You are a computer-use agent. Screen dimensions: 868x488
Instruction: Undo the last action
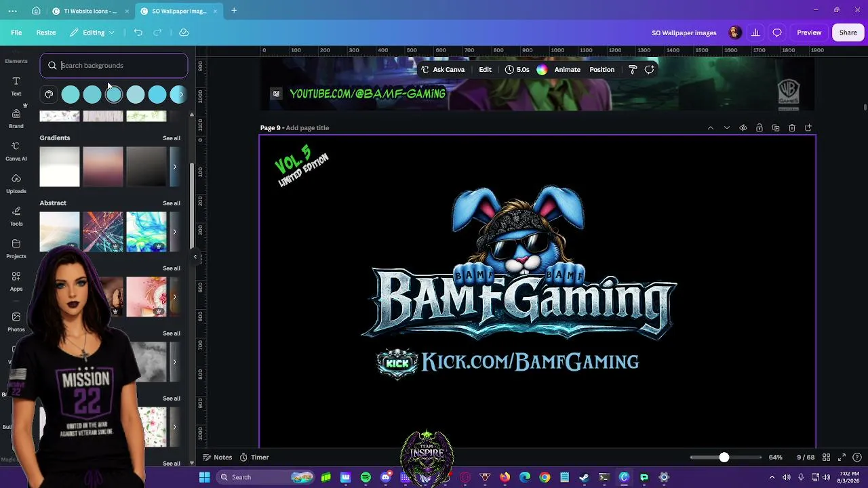[138, 33]
